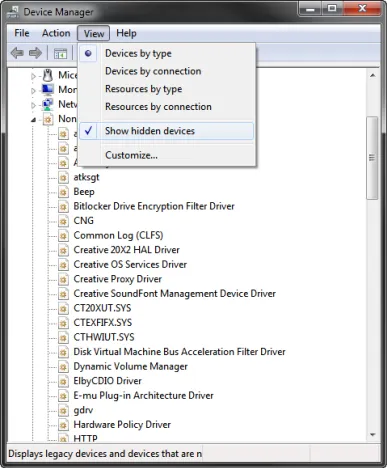Click the Device Manager title bar icon
The height and width of the screenshot is (468, 387).
point(13,12)
